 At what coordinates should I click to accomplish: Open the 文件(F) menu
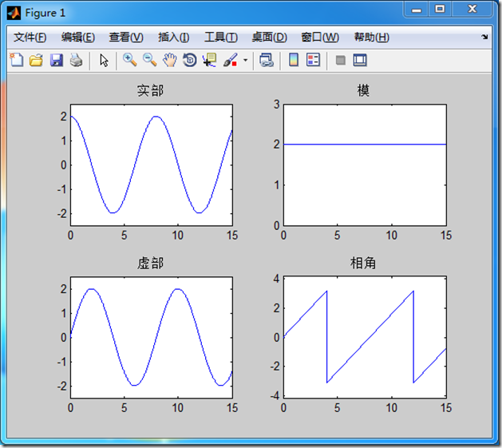[30, 38]
